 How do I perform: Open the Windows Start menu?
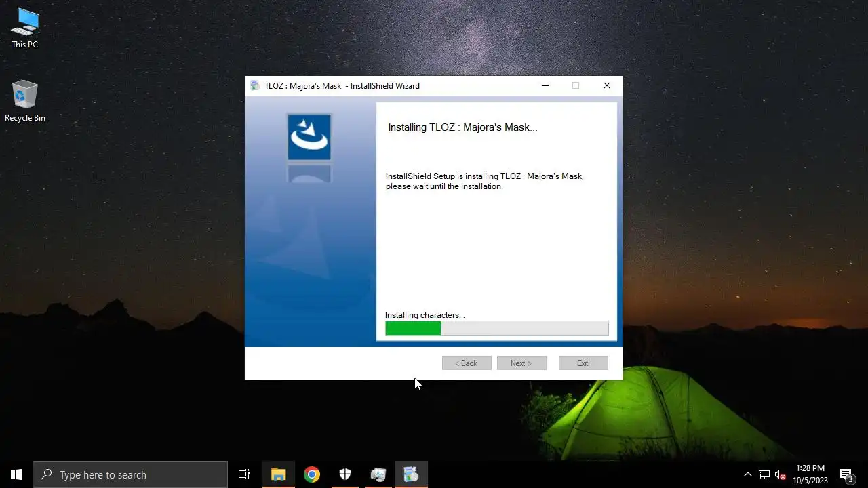16,474
